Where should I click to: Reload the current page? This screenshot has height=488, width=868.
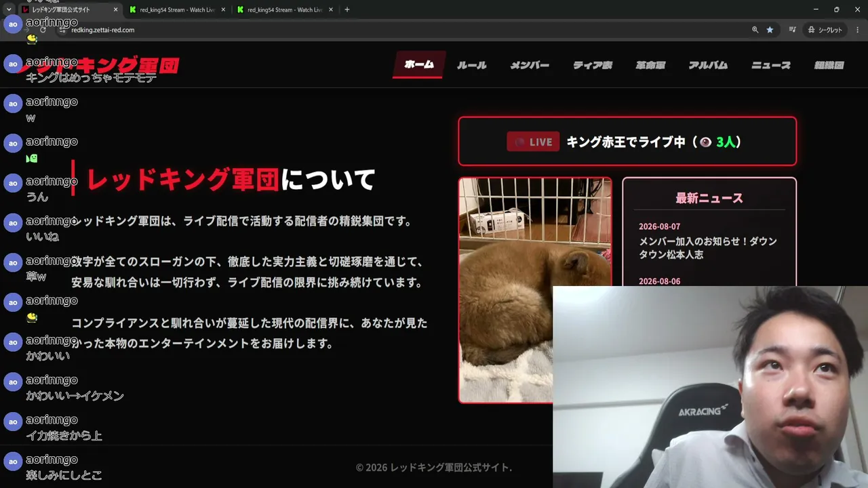[x=43, y=30]
